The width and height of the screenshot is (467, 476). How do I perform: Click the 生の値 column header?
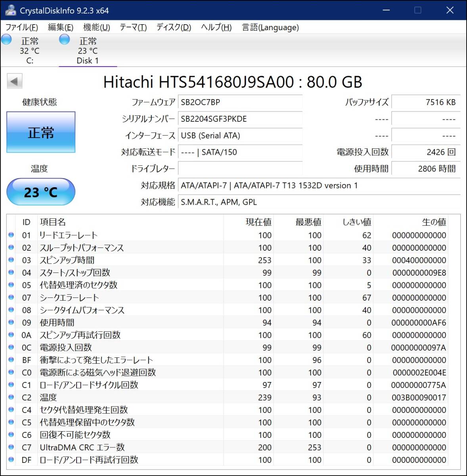pyautogui.click(x=434, y=222)
